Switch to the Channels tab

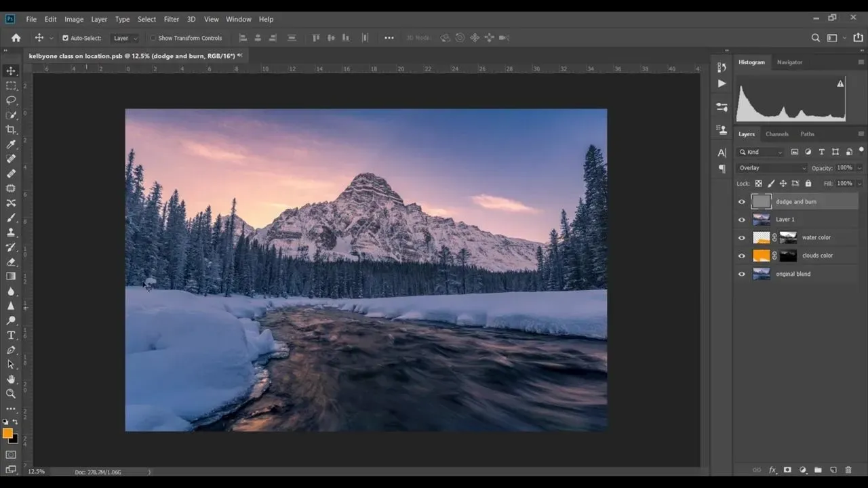[777, 134]
